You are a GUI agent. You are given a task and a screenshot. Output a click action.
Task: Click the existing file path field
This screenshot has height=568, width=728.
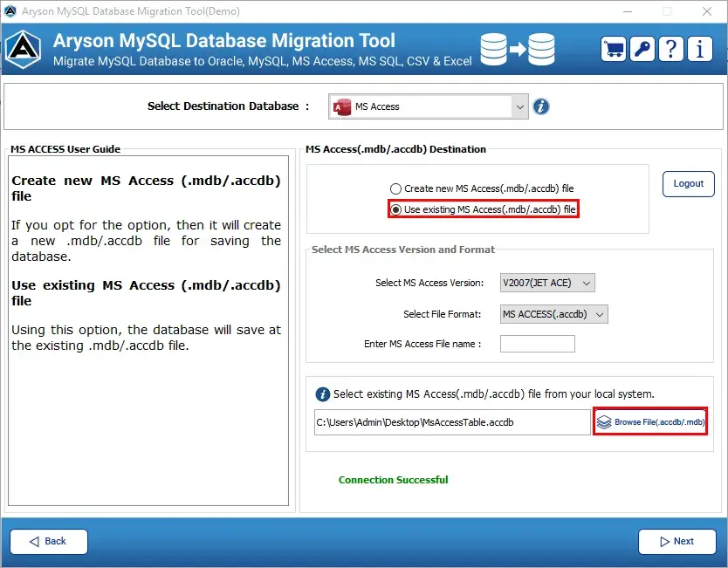point(452,422)
